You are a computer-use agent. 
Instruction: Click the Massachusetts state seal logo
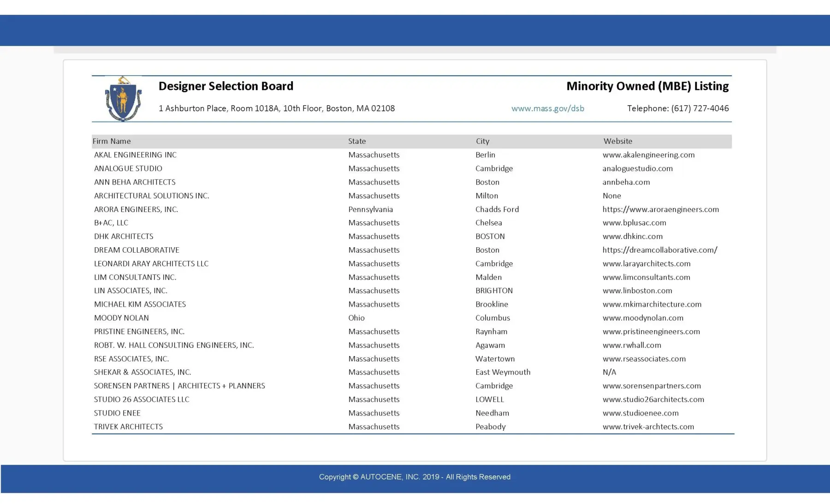pyautogui.click(x=123, y=99)
